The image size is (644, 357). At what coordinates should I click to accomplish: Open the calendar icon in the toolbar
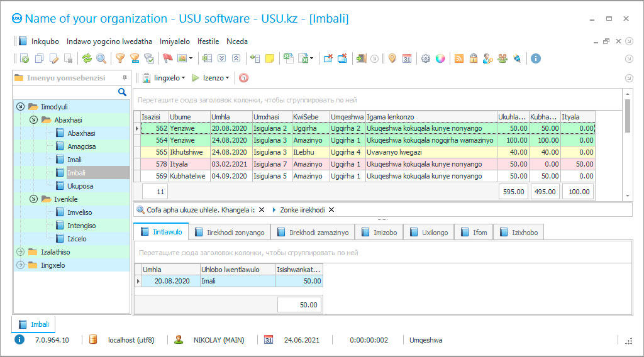click(x=407, y=58)
